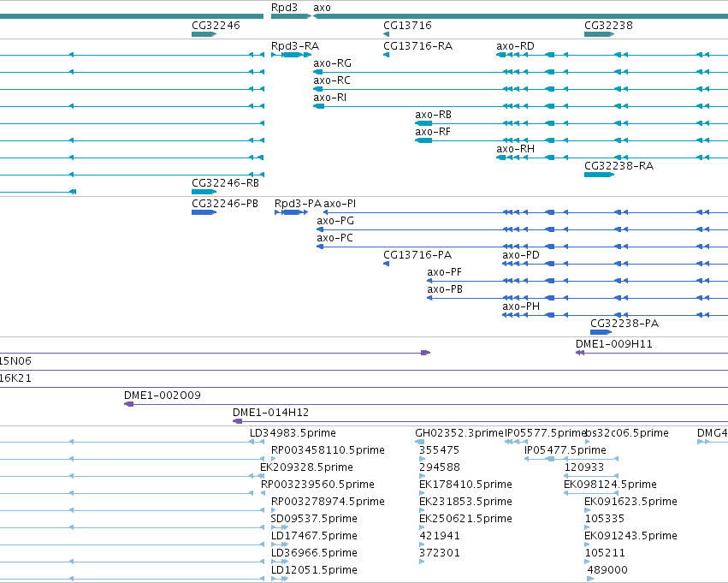Select the RP003239560.5prime EST label
Image resolution: width=728 pixels, height=583 pixels.
point(317,485)
